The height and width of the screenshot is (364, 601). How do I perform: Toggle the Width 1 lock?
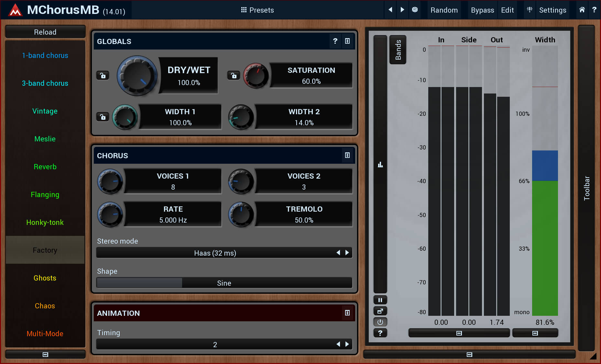coord(103,117)
